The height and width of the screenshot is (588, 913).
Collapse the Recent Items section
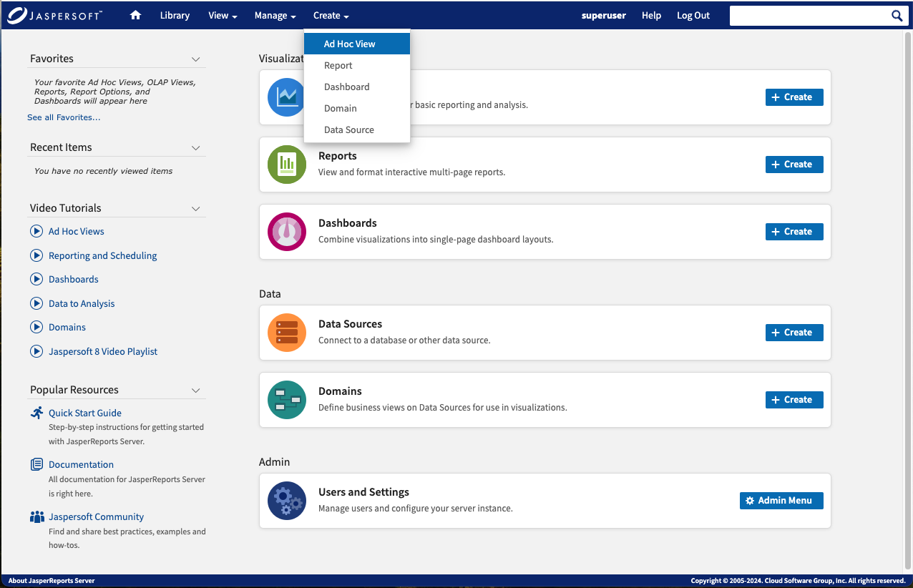pos(196,147)
